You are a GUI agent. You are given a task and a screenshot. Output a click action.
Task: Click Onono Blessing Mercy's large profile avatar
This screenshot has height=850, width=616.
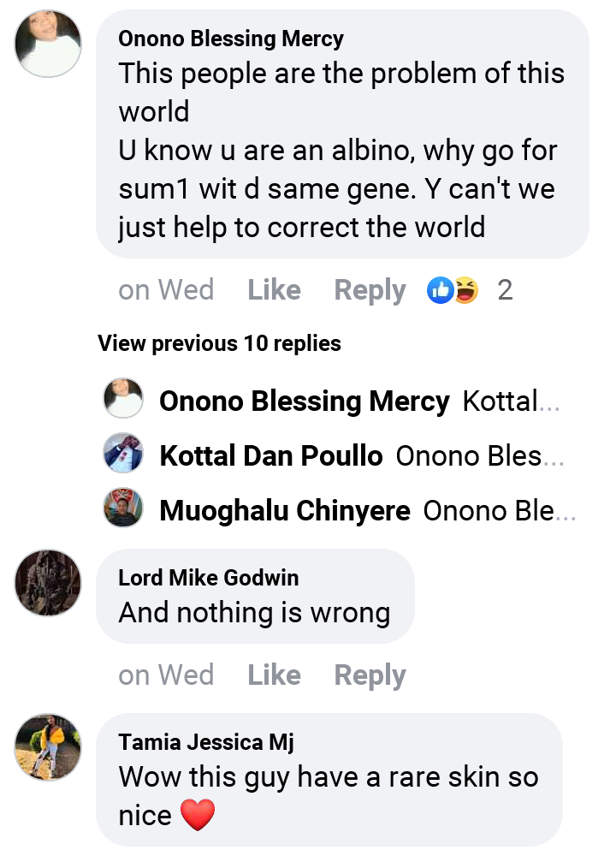(48, 44)
